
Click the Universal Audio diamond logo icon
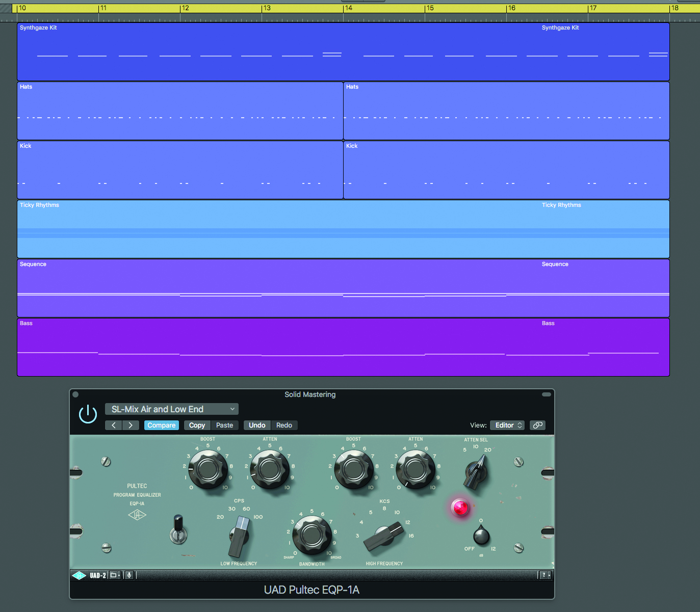pos(79,575)
